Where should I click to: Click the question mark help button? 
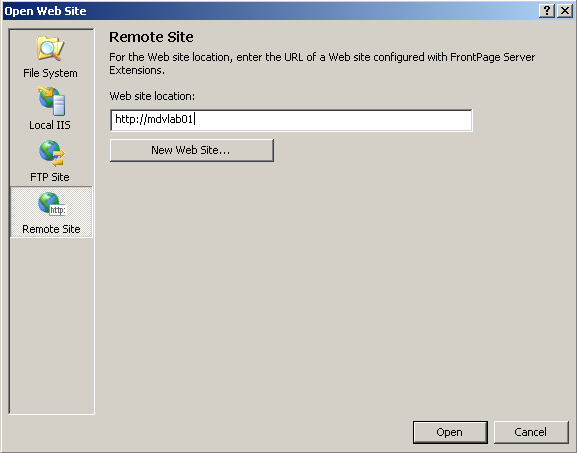click(x=547, y=11)
